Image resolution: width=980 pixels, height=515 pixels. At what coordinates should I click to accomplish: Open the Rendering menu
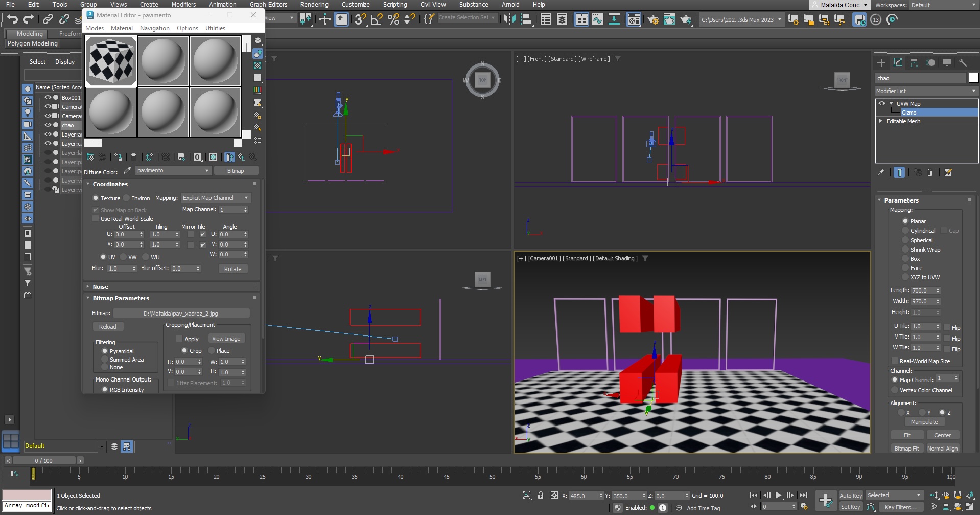314,5
